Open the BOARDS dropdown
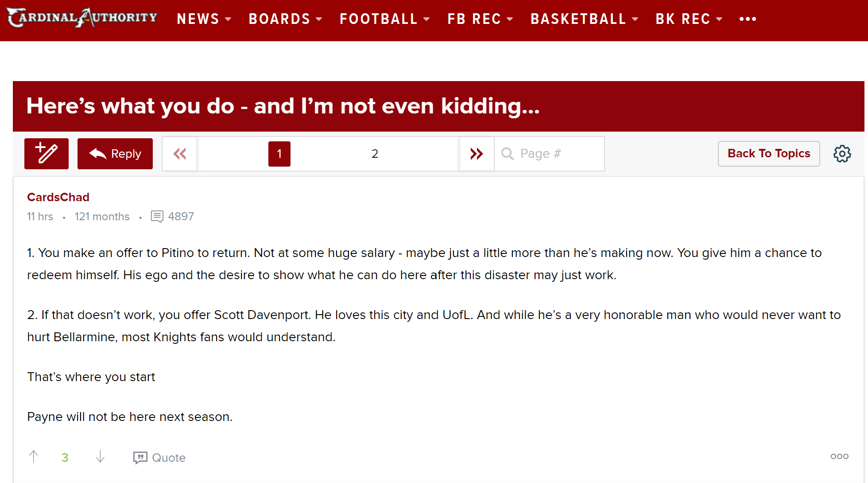Screen dimensions: 868x483 click(285, 19)
